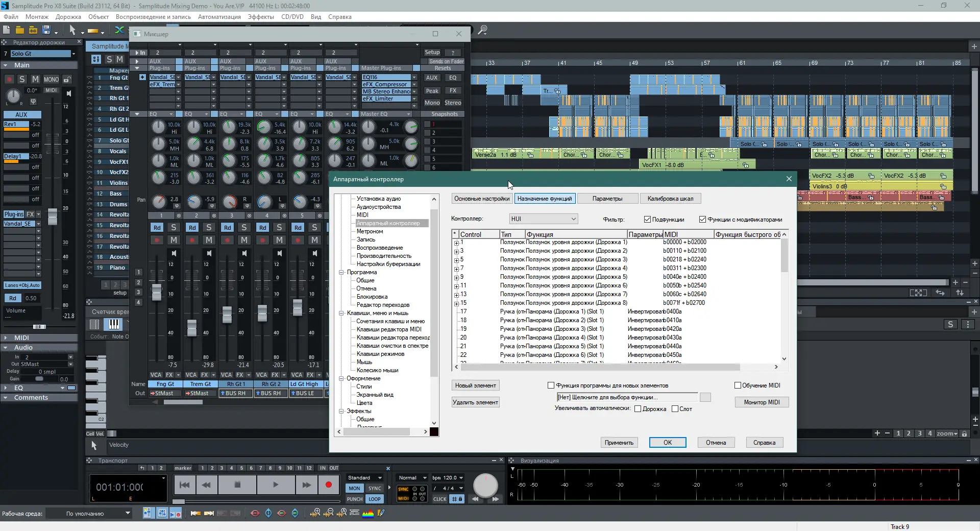Create a new project with the toolbar page icon
The image size is (980, 531).
[7, 30]
